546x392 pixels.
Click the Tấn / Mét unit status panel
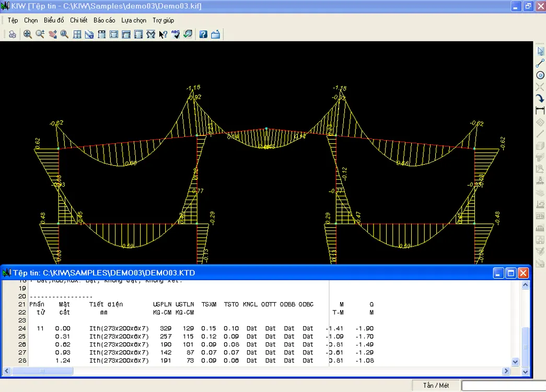436,386
